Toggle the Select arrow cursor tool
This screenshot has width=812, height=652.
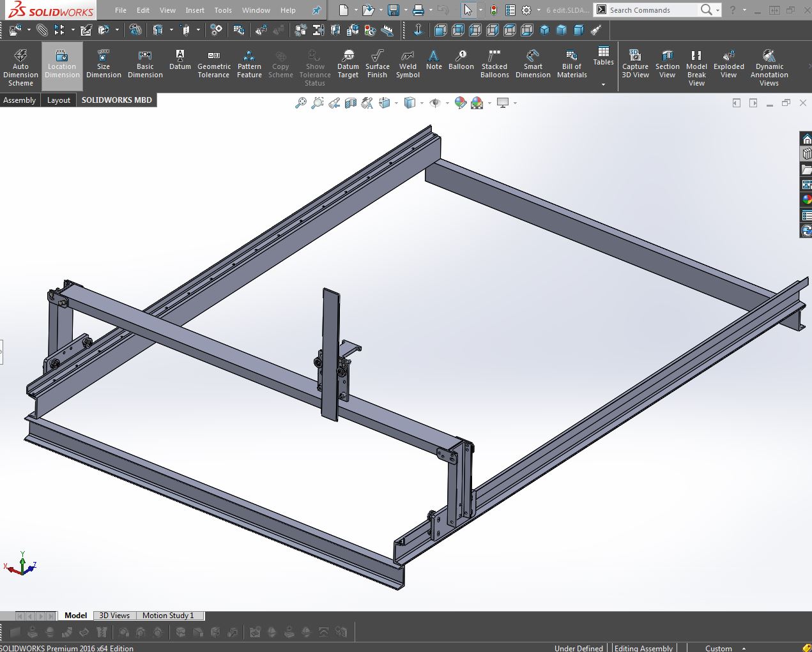point(468,10)
